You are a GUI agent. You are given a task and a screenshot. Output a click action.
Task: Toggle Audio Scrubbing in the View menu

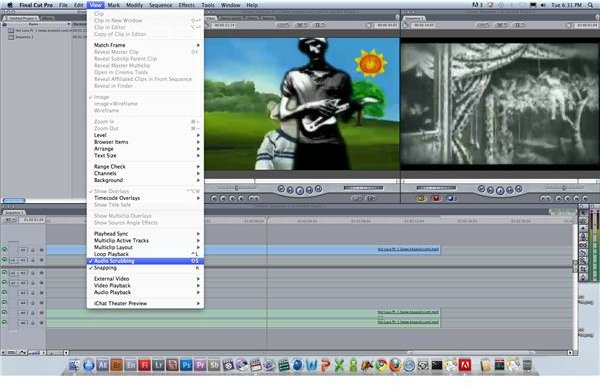tap(145, 261)
